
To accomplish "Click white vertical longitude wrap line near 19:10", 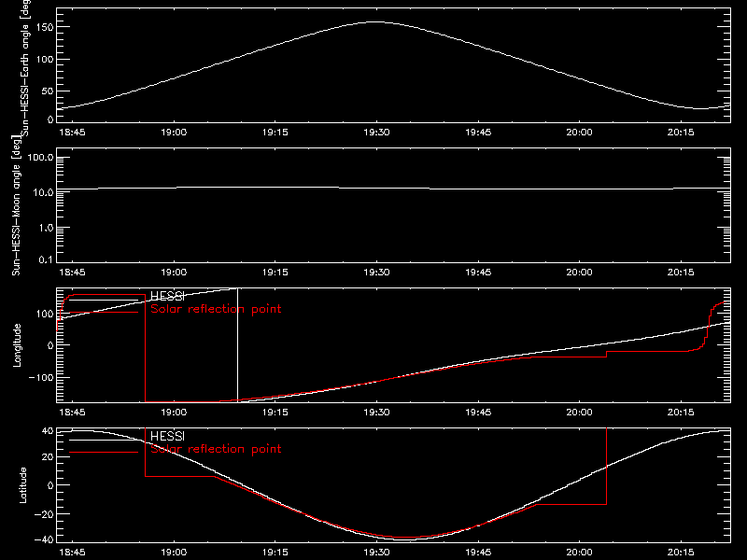I will 237,344.
